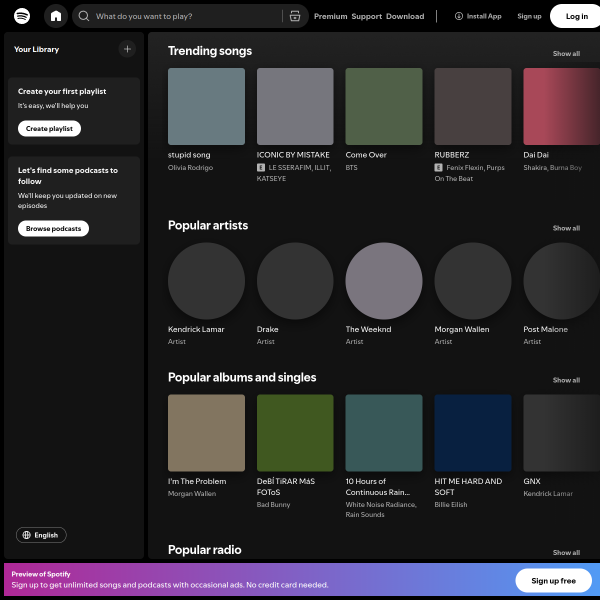Click the 'stupid song' title text
600x600 pixels.
click(x=189, y=155)
